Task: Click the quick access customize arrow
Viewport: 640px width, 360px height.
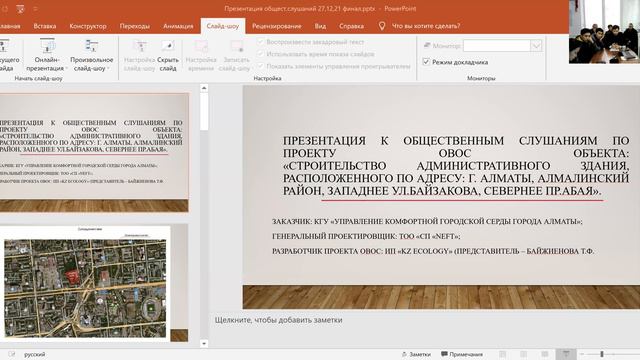Action: pyautogui.click(x=35, y=8)
